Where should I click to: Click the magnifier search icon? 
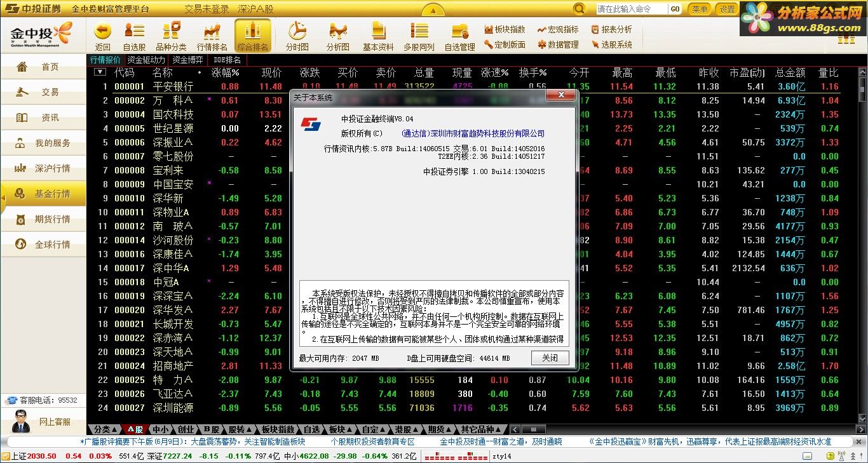coord(579,9)
